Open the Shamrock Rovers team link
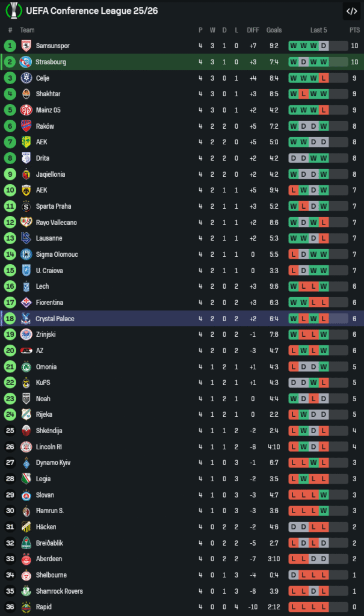Viewport: 364px width, 616px height. click(58, 591)
